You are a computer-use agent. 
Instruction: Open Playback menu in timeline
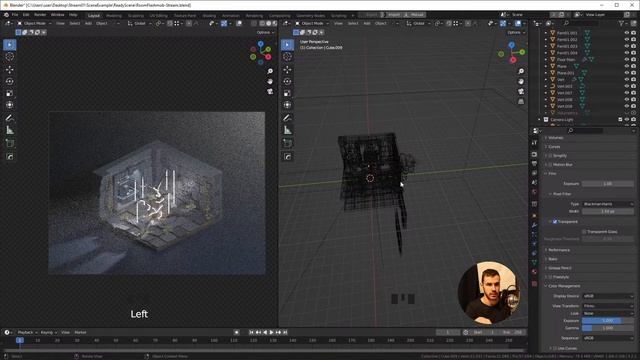27,332
